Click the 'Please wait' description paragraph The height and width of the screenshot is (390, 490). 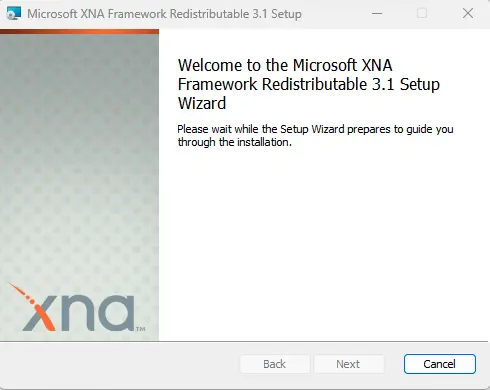(315, 135)
